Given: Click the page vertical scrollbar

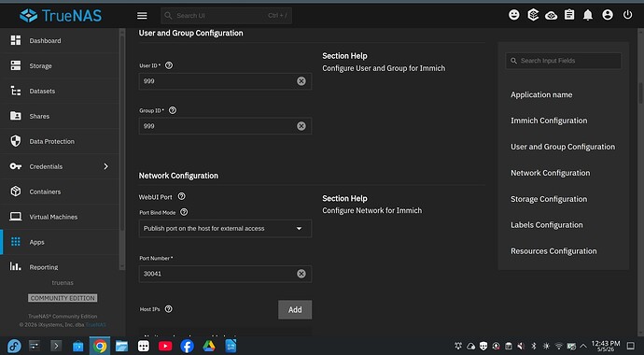Looking at the screenshot, I should click(640, 93).
